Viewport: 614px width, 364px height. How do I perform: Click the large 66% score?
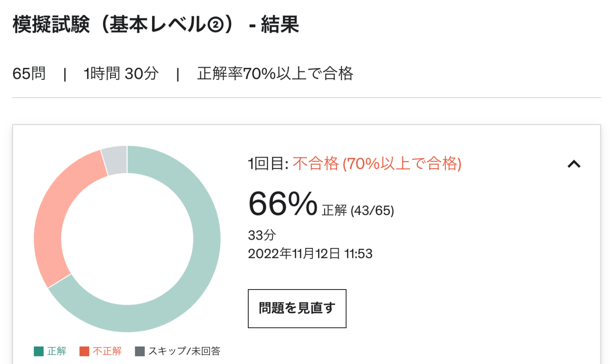(282, 203)
